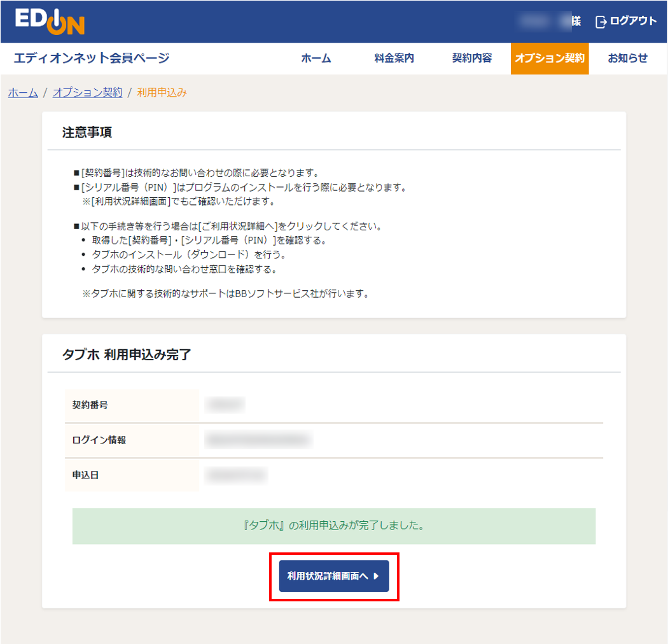Viewport: 668px width, 644px height.
Task: Click the blurred user name in header
Action: [543, 21]
